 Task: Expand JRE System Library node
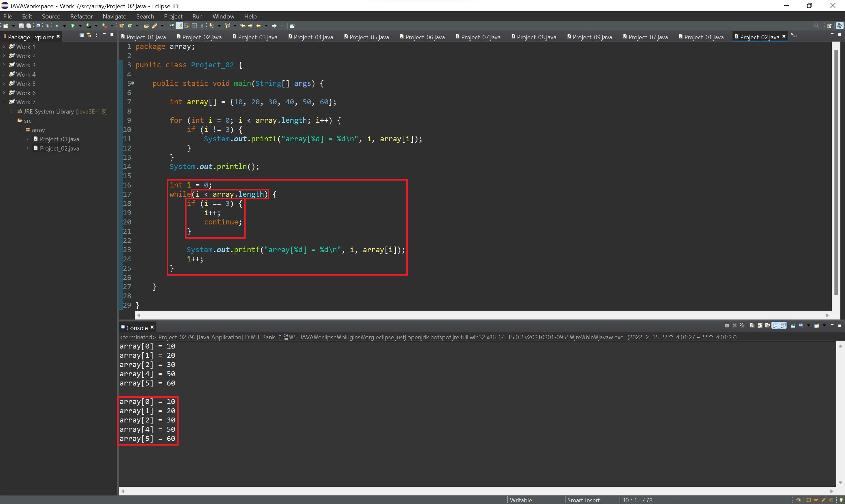pos(12,112)
